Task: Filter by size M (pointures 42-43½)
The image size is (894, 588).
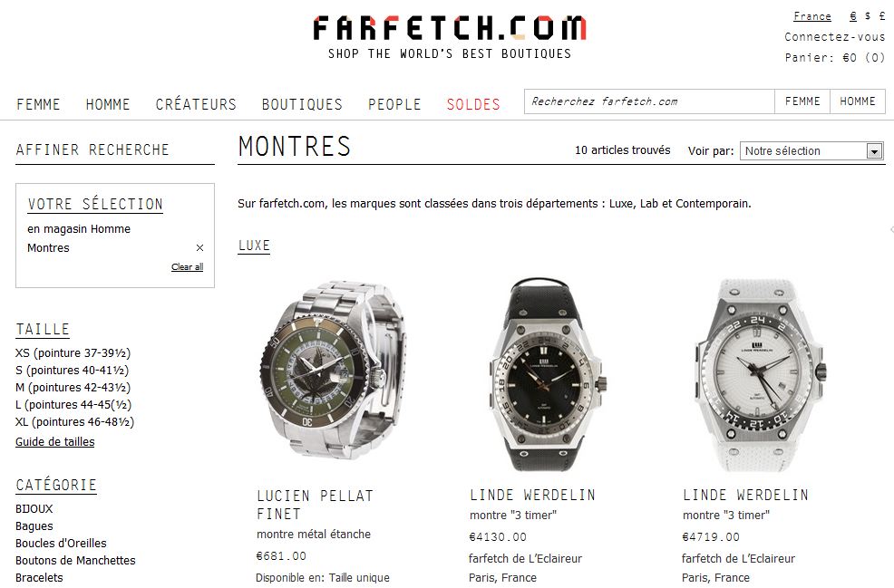Action: 73,388
